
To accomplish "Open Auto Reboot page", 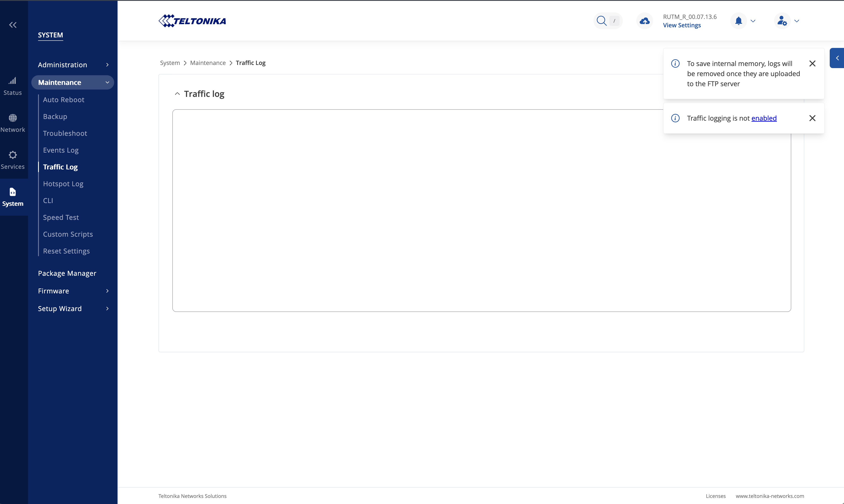I will 63,99.
